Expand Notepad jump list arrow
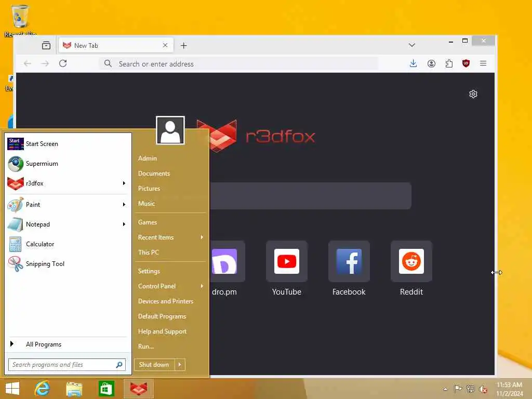Image resolution: width=532 pixels, height=399 pixels. pos(124,224)
